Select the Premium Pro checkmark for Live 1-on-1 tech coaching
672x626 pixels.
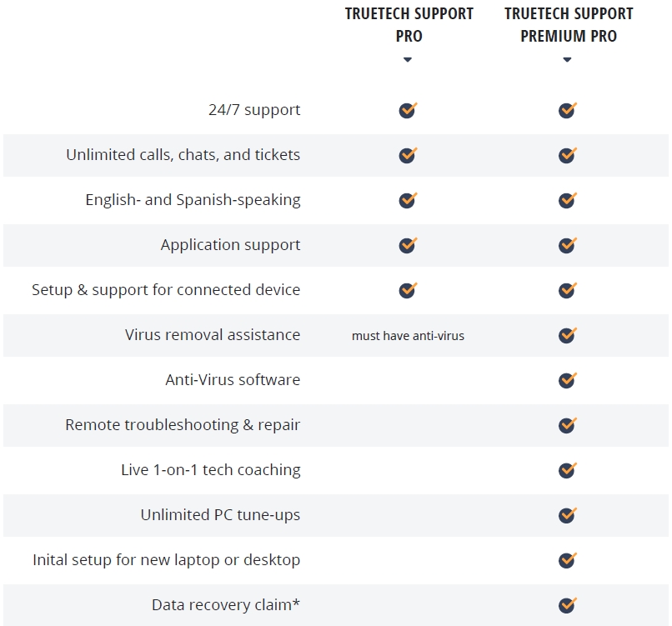pyautogui.click(x=568, y=470)
